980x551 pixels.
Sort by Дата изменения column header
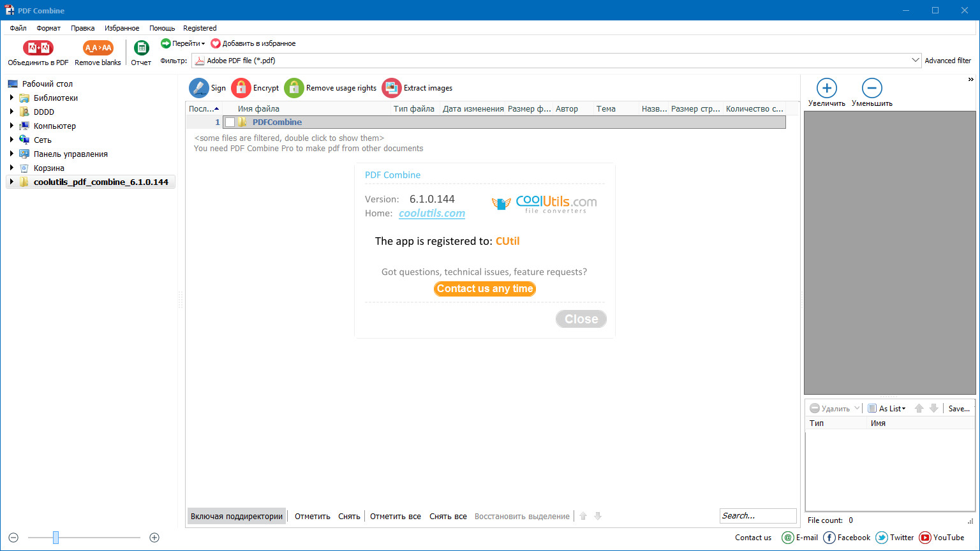click(473, 108)
